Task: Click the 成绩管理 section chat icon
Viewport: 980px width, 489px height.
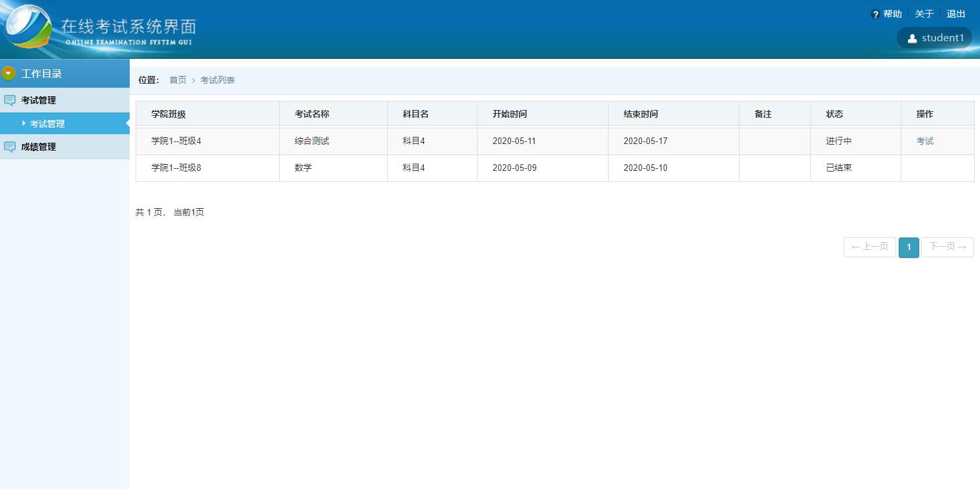Action: (x=10, y=147)
